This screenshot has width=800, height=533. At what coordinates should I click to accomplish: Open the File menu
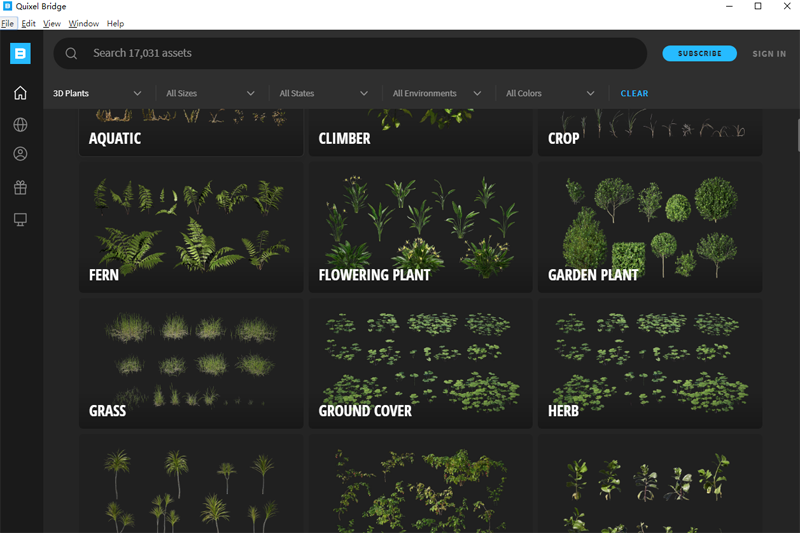tap(8, 23)
